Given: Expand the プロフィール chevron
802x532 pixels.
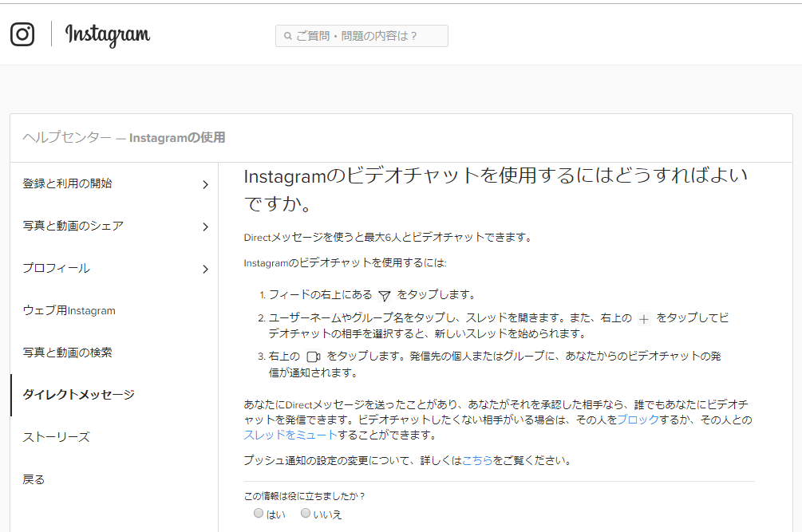Looking at the screenshot, I should tap(206, 270).
